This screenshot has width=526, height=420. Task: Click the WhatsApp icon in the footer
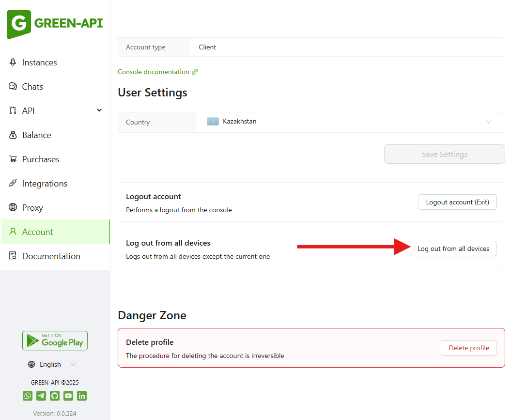(28, 396)
